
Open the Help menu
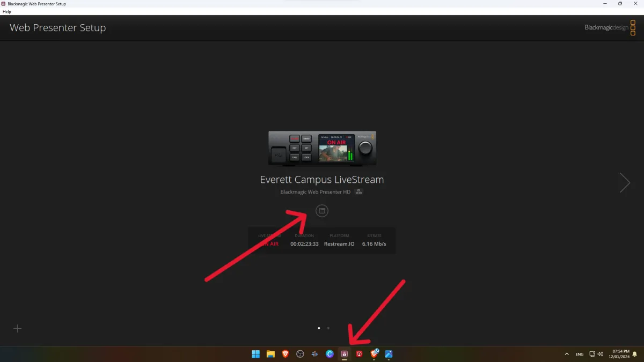pyautogui.click(x=6, y=11)
